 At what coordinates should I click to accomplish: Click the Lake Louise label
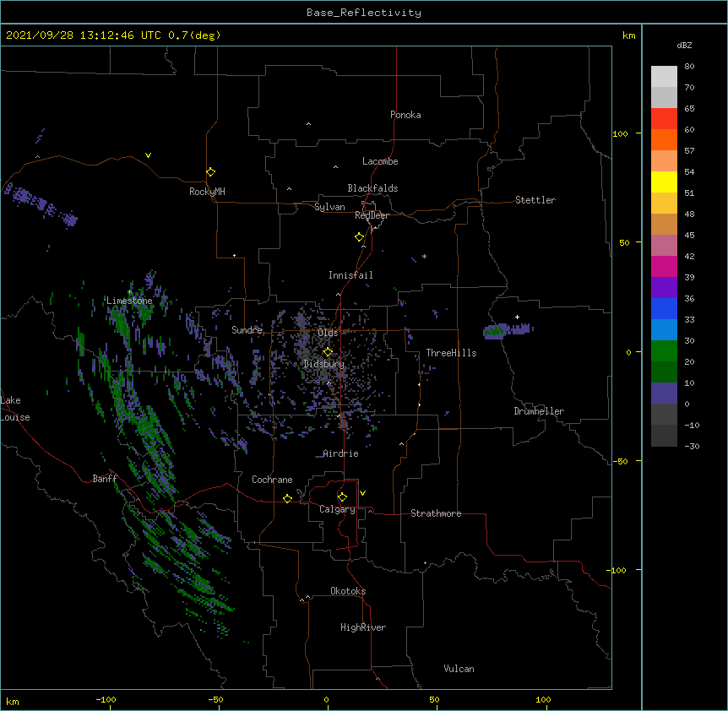point(15,409)
